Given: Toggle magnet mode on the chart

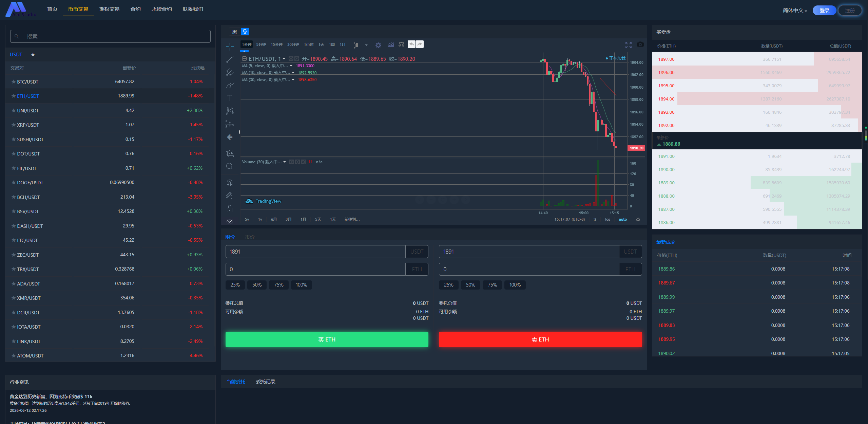Looking at the screenshot, I should [x=230, y=183].
